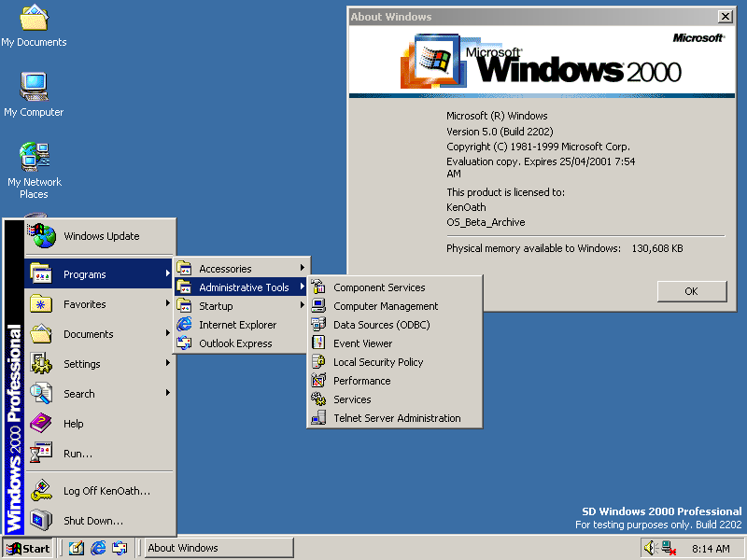This screenshot has height=560, width=747.
Task: Click the Settings gear icon in Start menu
Action: (x=41, y=363)
